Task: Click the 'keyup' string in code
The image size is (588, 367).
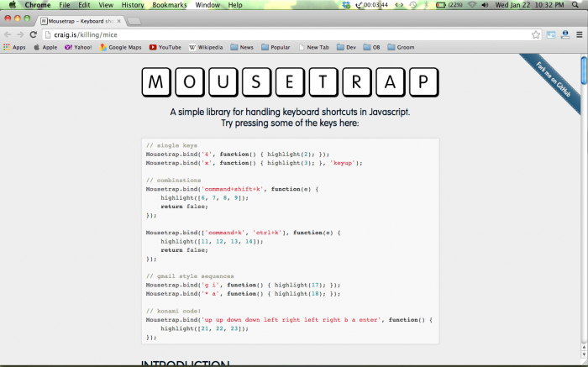Action: point(343,163)
